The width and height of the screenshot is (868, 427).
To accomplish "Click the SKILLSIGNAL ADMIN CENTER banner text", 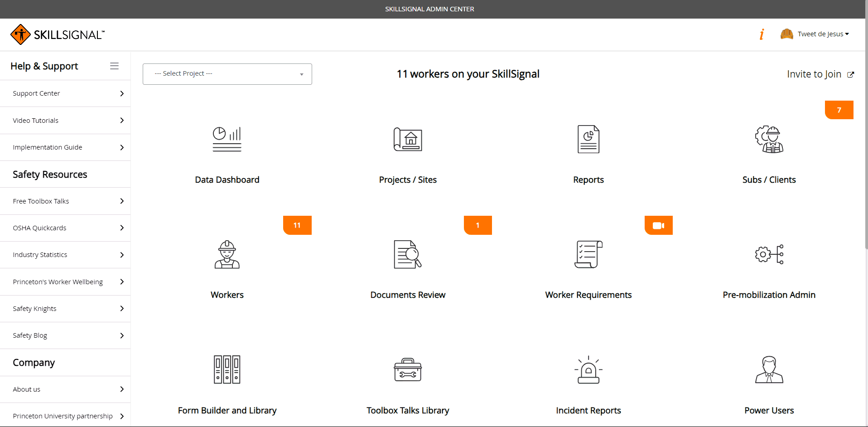I will [x=429, y=9].
